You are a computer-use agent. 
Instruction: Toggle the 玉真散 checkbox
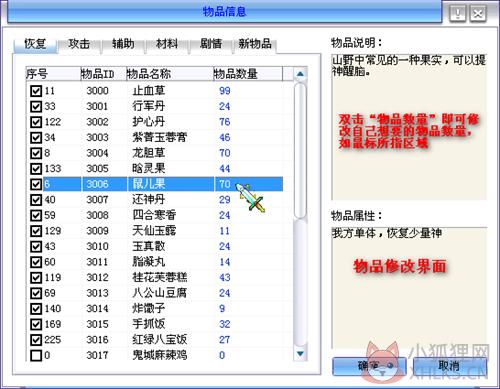click(36, 246)
